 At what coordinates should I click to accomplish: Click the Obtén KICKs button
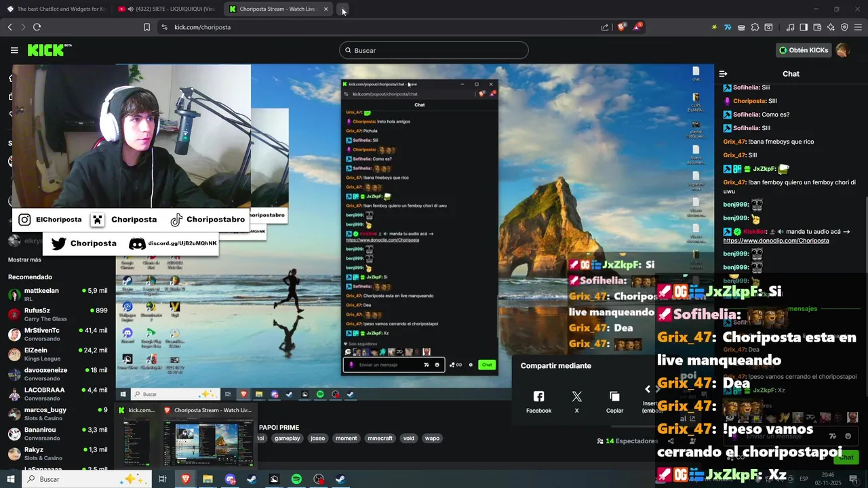804,50
